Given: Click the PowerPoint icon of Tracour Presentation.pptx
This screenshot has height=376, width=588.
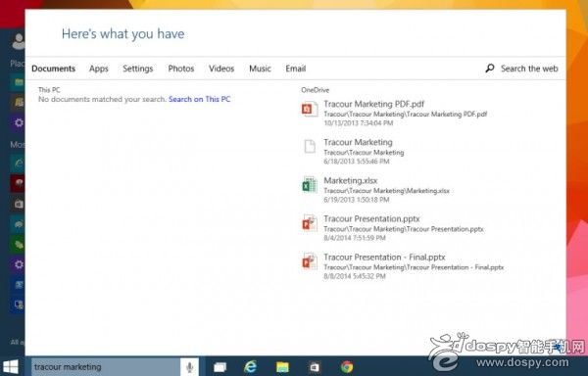Looking at the screenshot, I should 310,223.
